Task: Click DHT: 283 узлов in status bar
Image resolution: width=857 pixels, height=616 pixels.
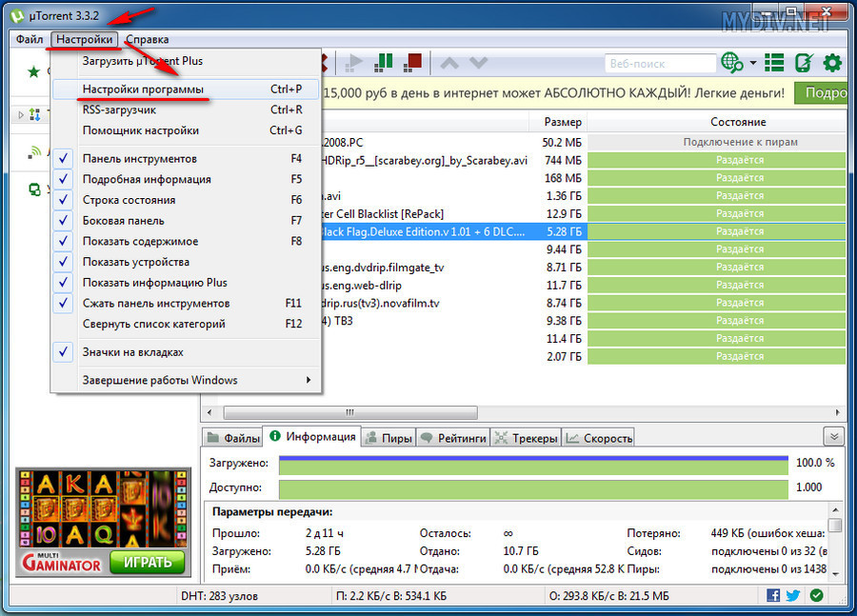Action: tap(219, 596)
